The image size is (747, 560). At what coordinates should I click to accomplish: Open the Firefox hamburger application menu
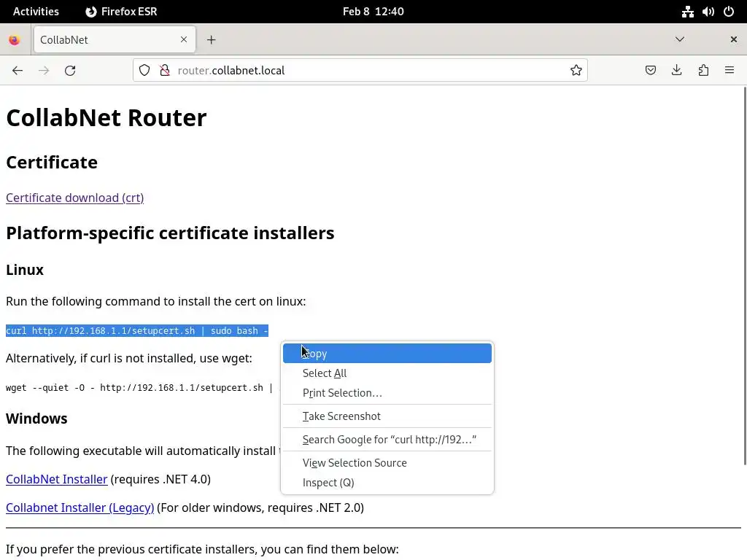[x=729, y=71]
